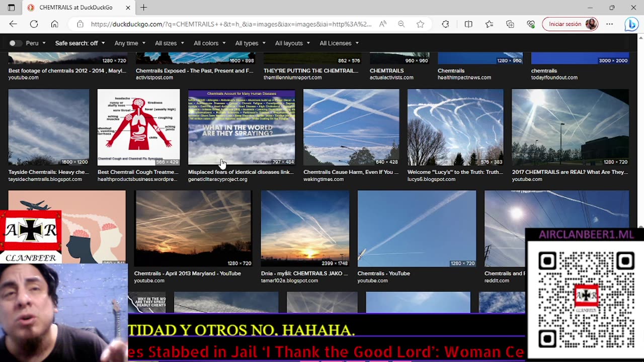
Task: Click todayifoundout.com source link
Action: (x=554, y=78)
